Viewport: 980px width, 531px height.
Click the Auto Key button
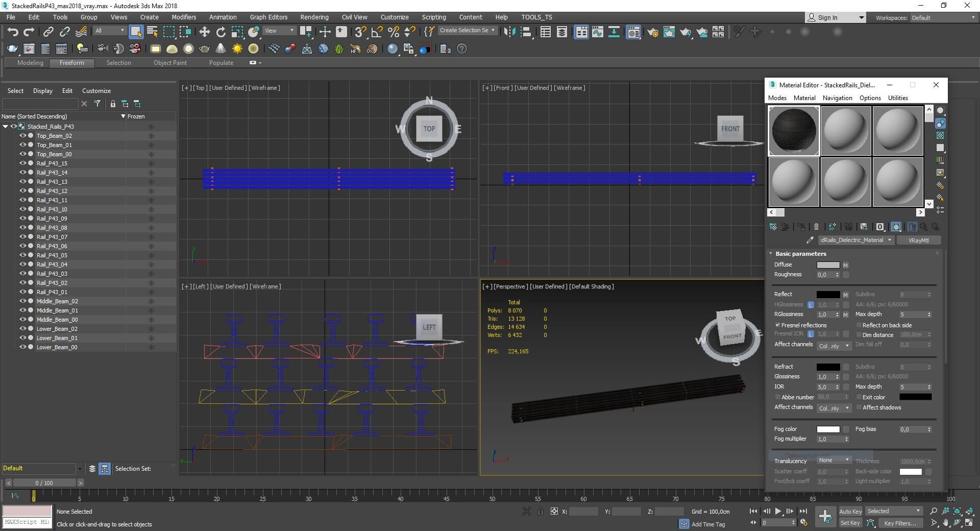point(850,511)
